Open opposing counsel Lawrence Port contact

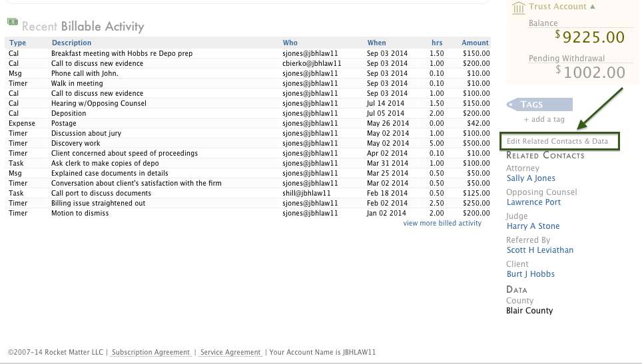[x=533, y=202]
